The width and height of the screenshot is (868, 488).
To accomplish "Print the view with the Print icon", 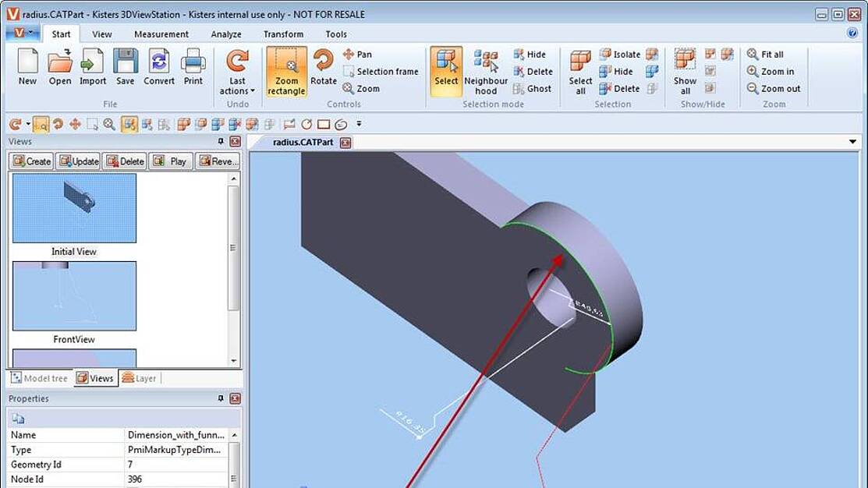I will (x=193, y=66).
